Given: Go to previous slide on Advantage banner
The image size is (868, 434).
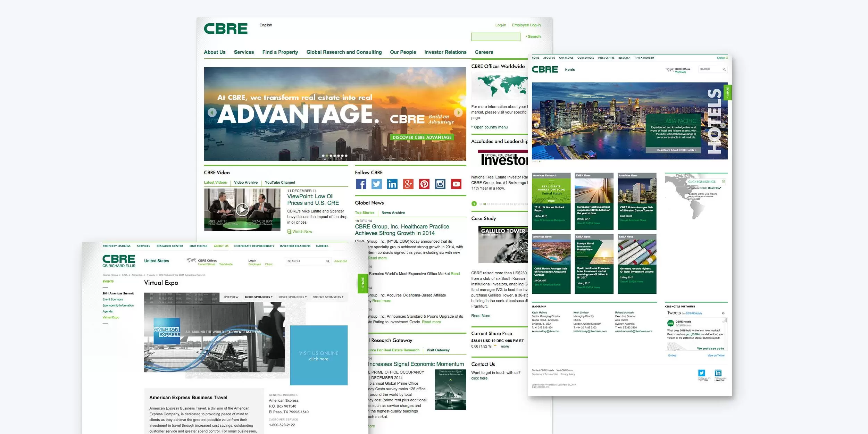Looking at the screenshot, I should (x=212, y=112).
